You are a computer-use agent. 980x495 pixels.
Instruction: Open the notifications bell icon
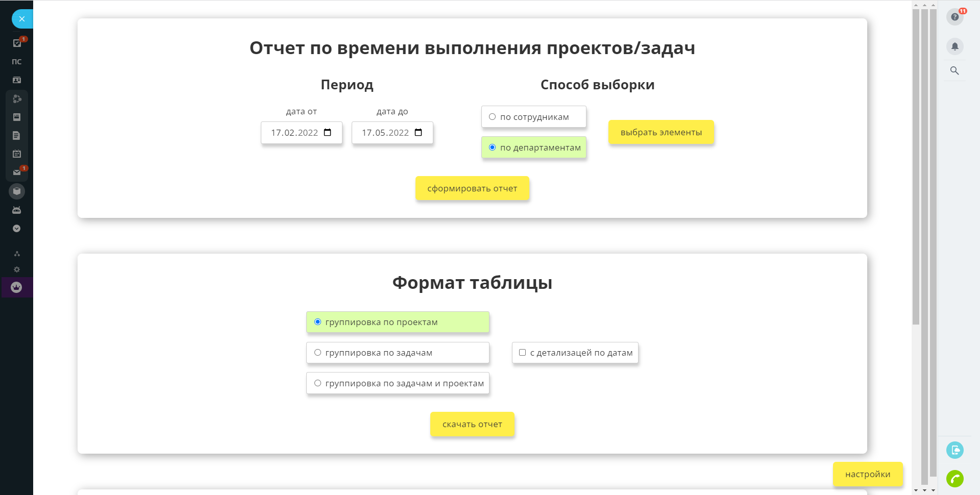pyautogui.click(x=955, y=46)
